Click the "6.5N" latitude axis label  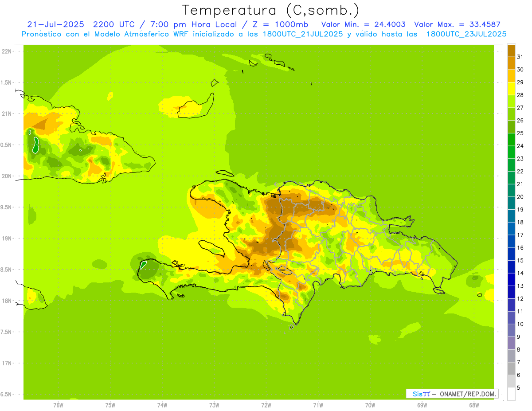pos(7,394)
